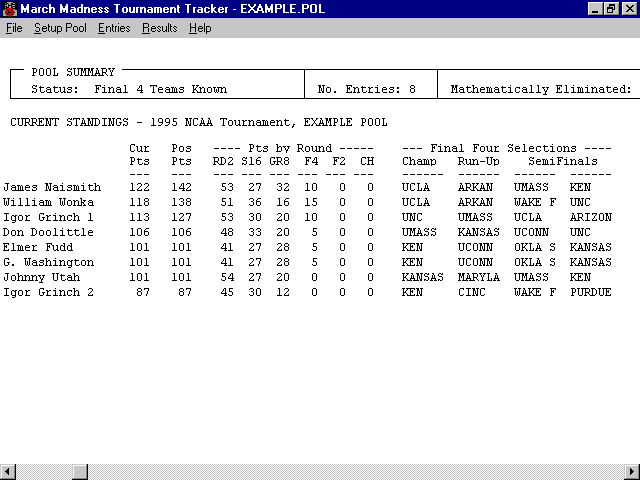
Task: Click the Igor Grinch 2 entry name
Action: 48,292
